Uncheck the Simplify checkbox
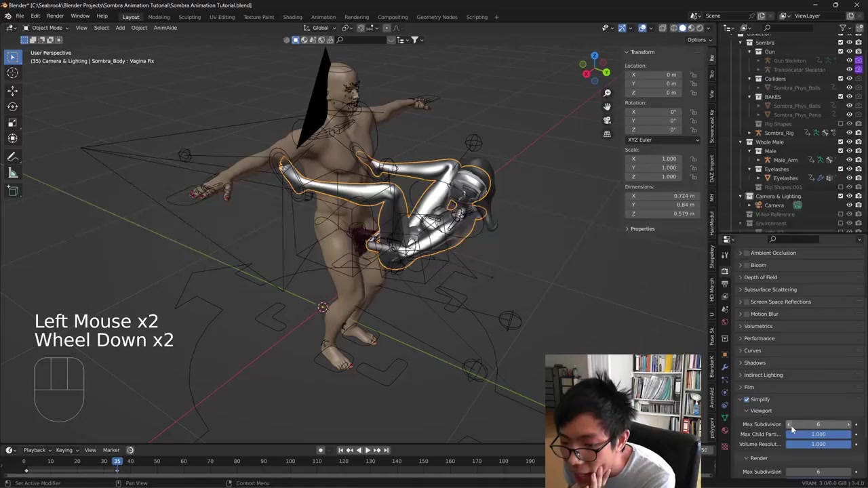The width and height of the screenshot is (868, 488). 747,399
